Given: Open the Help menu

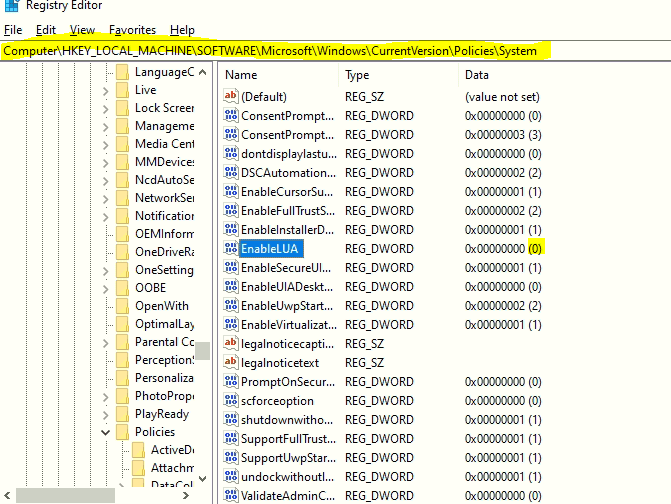Looking at the screenshot, I should click(182, 30).
